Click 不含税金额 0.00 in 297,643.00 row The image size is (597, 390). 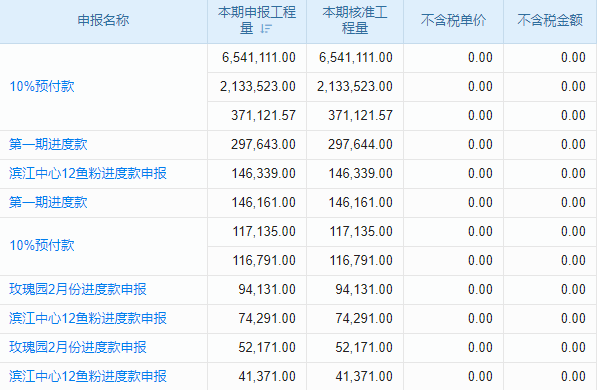click(573, 144)
